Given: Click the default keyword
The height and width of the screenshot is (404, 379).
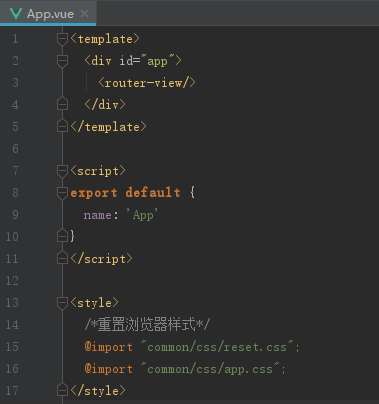Looking at the screenshot, I should pos(153,193).
